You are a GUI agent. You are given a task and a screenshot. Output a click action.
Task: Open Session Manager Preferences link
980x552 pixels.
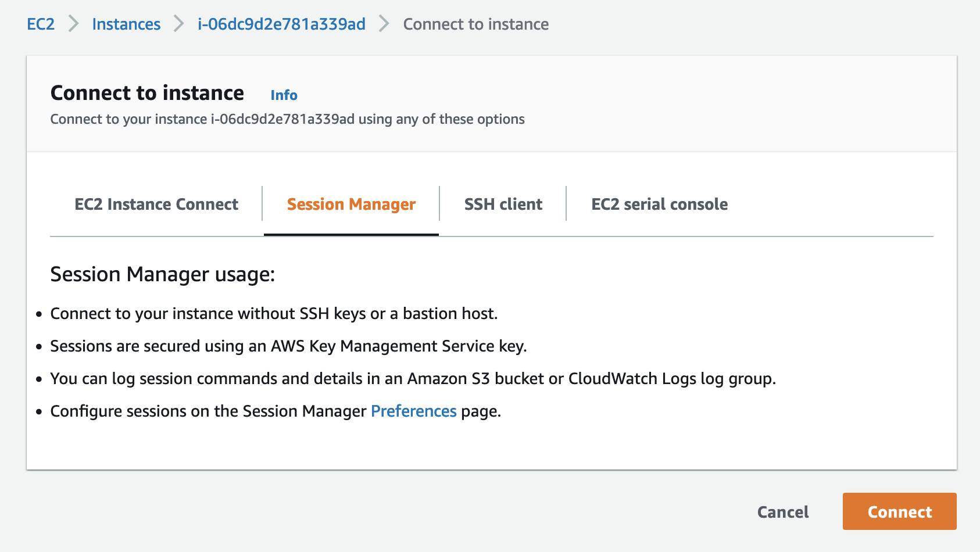pyautogui.click(x=414, y=411)
